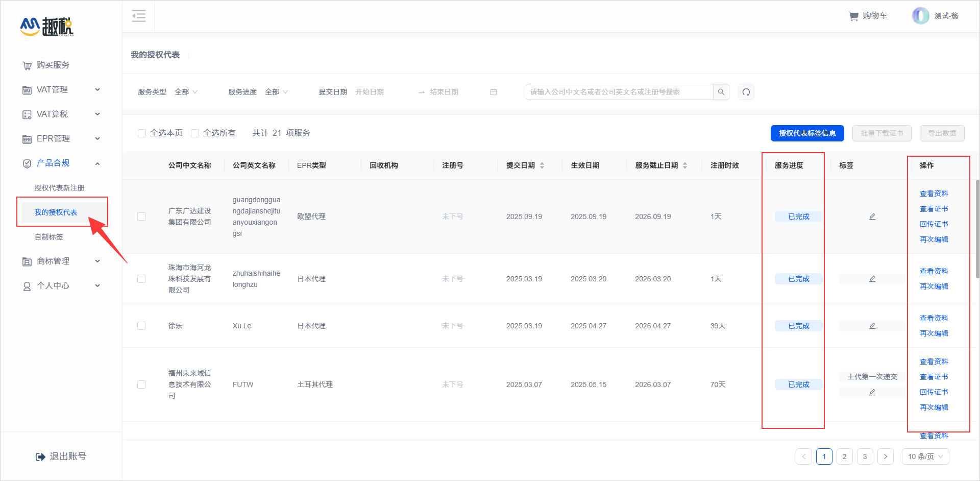The height and width of the screenshot is (481, 980).
Task: Expand the EPR管理 sidebar menu
Action: (61, 138)
